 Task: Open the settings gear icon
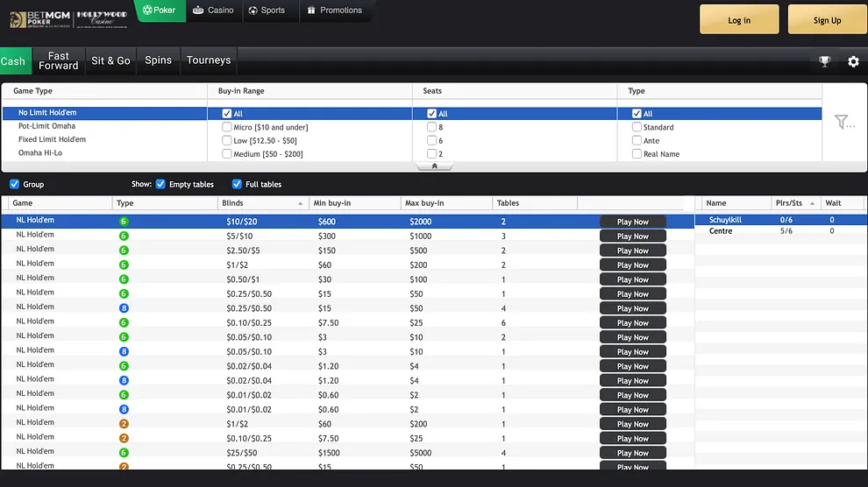[854, 61]
